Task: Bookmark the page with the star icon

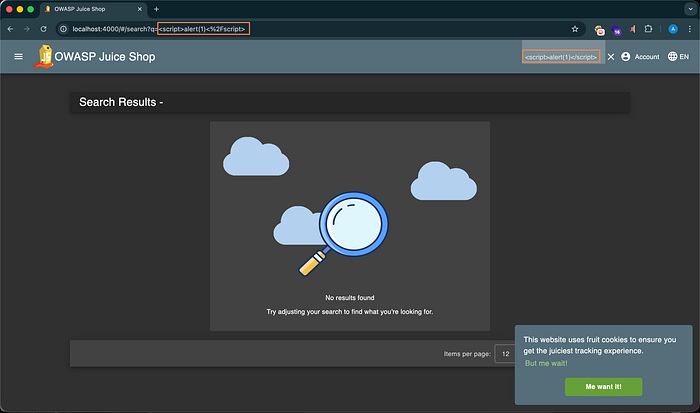Action: point(575,29)
